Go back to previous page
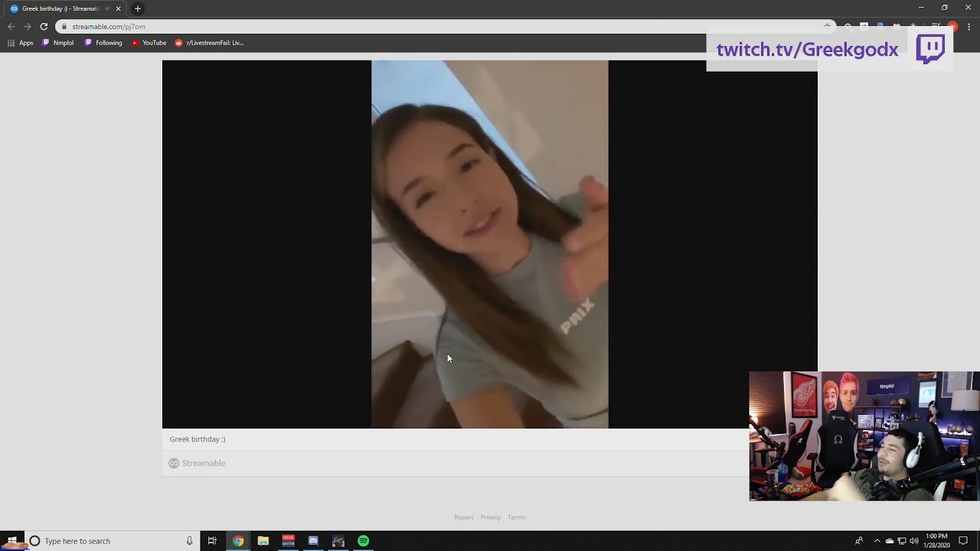 coord(11,26)
